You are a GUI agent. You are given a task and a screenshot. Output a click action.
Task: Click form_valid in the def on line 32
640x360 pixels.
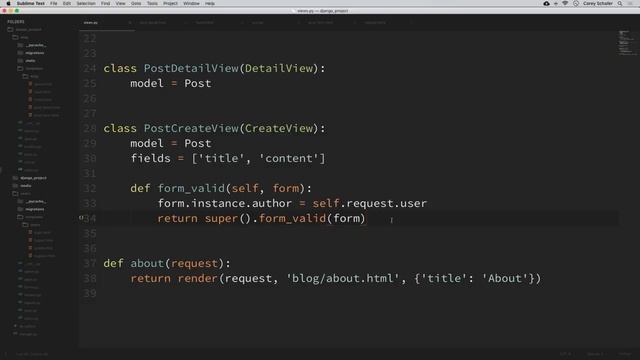191,189
